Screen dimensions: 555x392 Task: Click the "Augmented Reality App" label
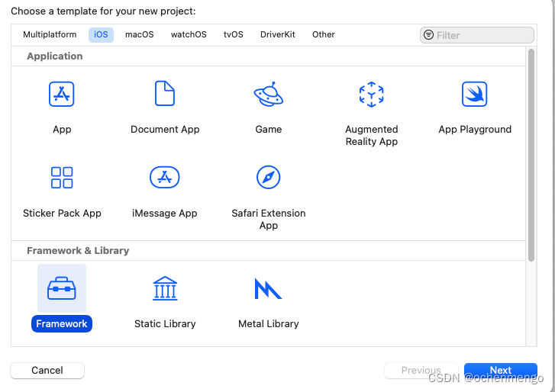click(x=371, y=136)
